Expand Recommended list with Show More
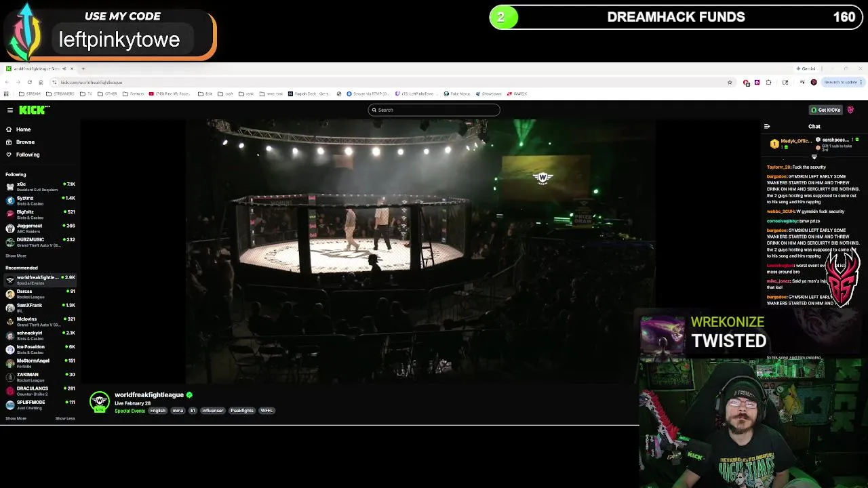 16,418
